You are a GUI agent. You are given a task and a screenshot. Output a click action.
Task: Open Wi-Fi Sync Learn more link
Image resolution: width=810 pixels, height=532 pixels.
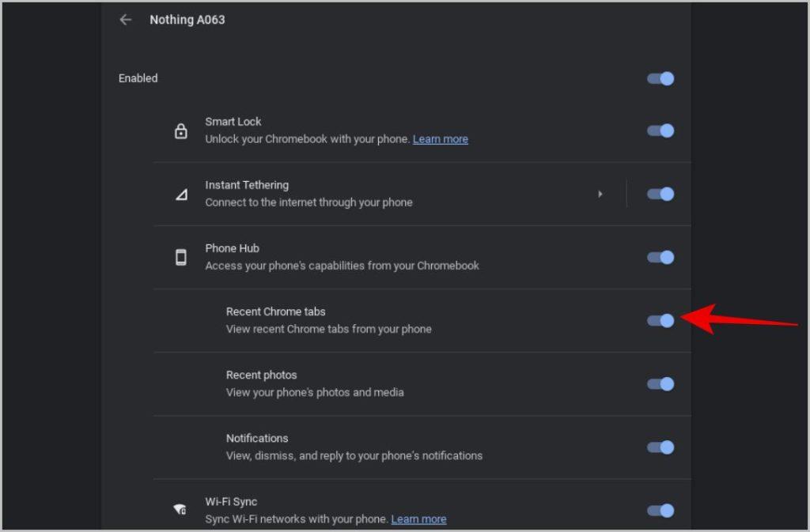pos(418,519)
